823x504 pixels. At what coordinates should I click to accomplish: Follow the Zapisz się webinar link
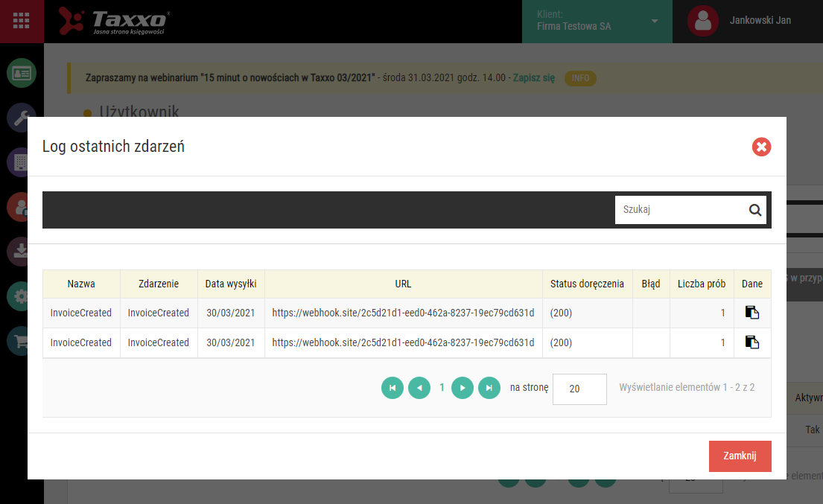click(x=533, y=77)
